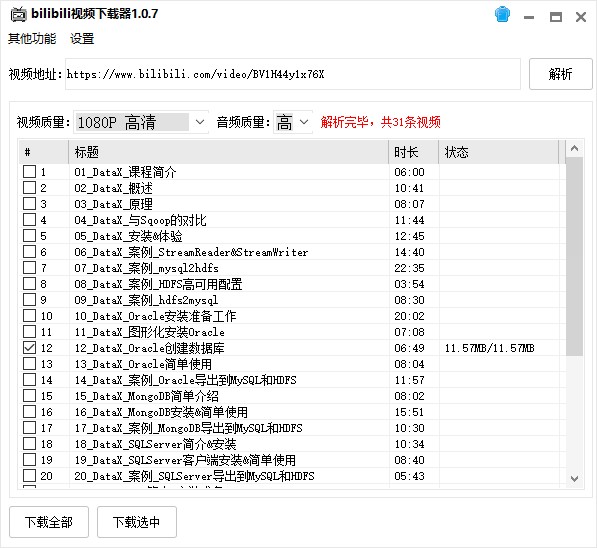Open the 其他功能 menu
Image resolution: width=597 pixels, height=548 pixels.
click(x=32, y=38)
